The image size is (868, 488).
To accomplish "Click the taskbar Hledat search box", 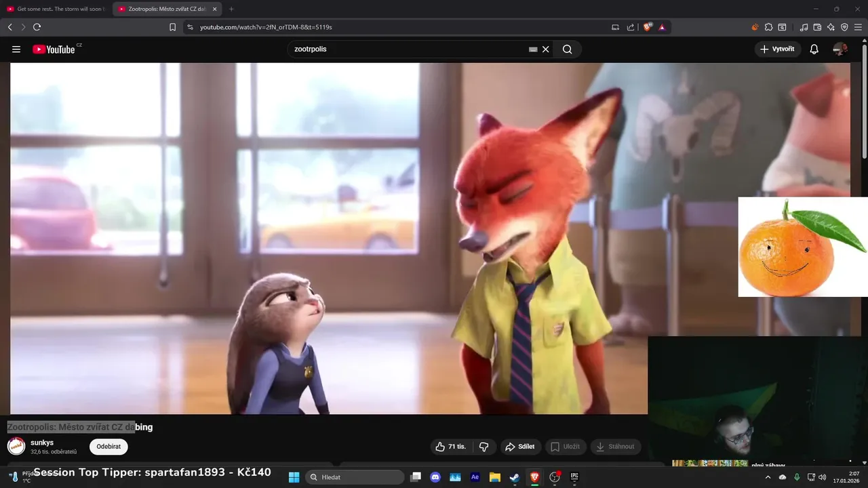I will coord(355,477).
